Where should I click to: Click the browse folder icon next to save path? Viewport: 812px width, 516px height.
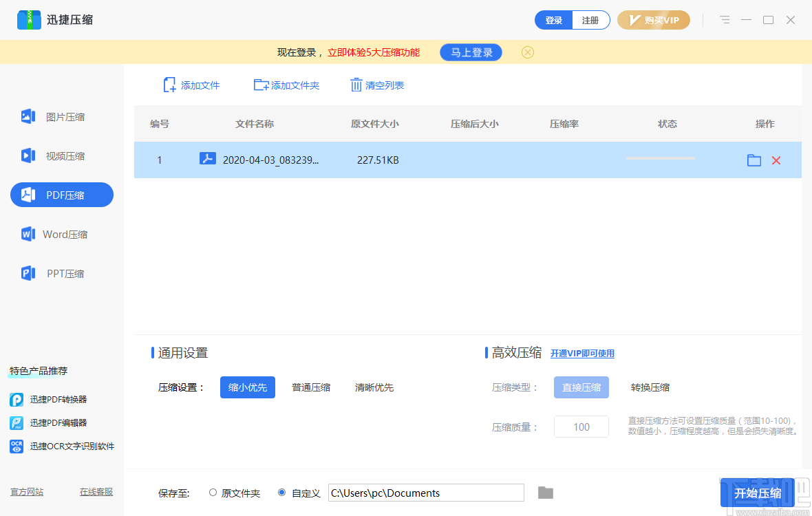pyautogui.click(x=545, y=492)
